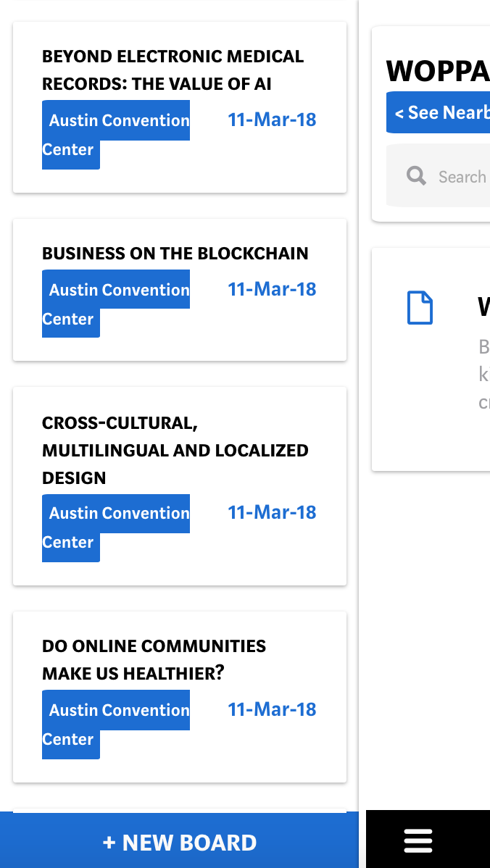Click the See Nearby button
The image size is (490, 868).
pyautogui.click(x=438, y=112)
